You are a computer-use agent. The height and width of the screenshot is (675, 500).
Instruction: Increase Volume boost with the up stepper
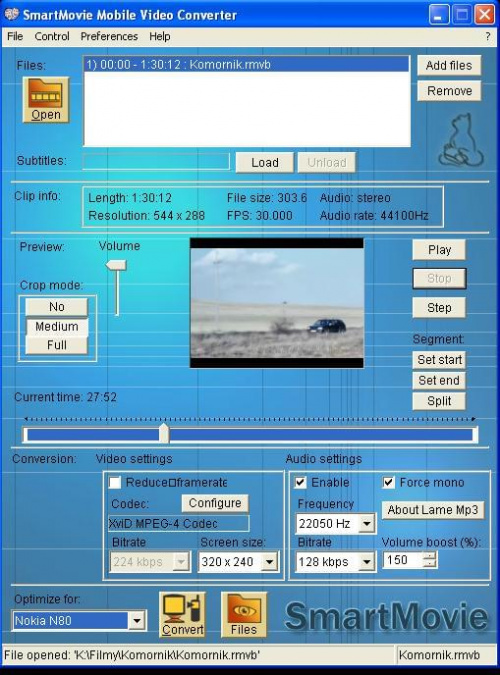tap(429, 556)
